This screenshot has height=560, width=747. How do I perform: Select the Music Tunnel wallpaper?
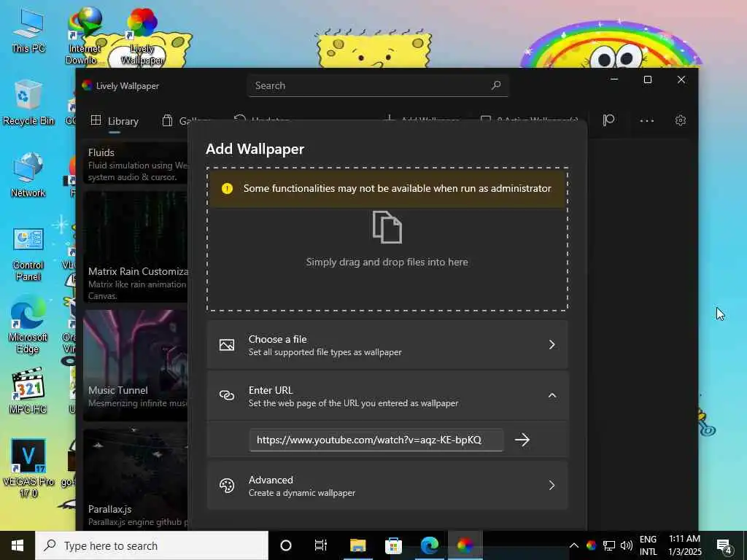(135, 366)
